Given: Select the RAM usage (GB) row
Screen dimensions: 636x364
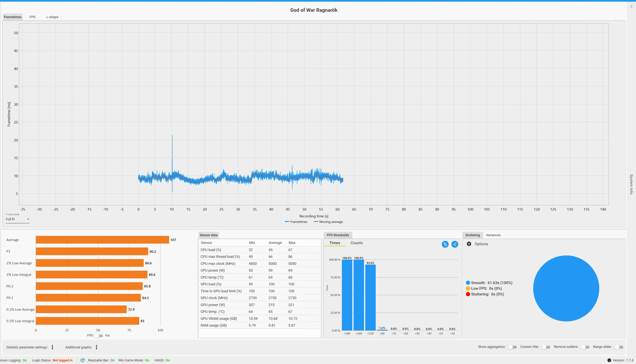Looking at the screenshot, I should (260, 325).
